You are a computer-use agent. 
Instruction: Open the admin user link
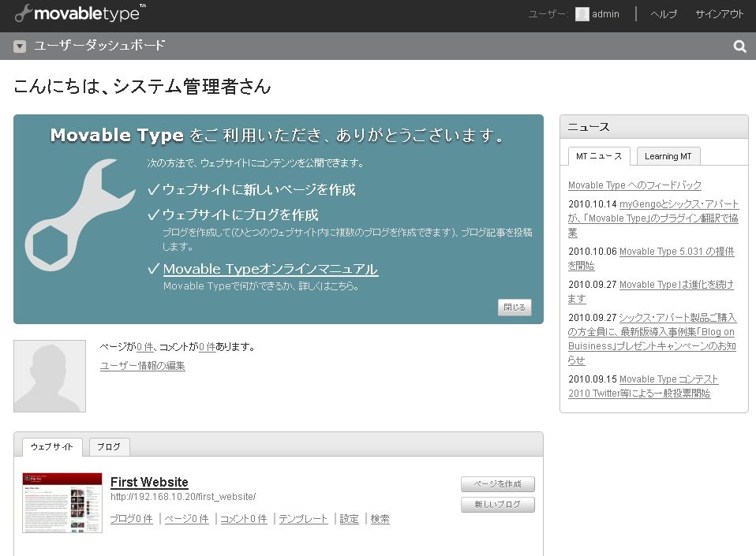coord(605,14)
